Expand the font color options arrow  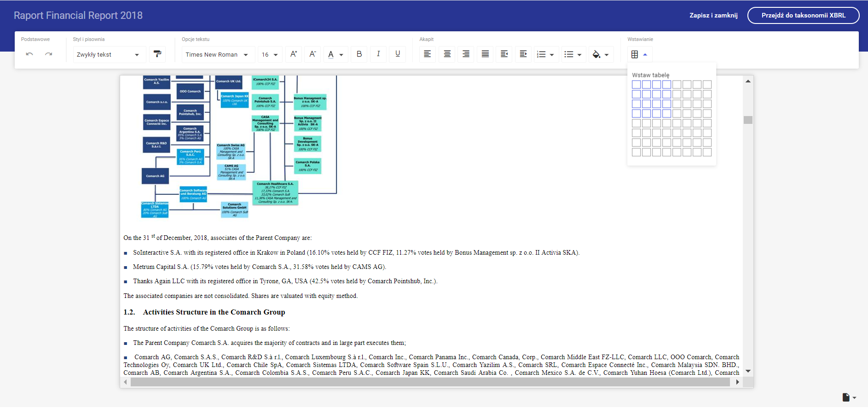341,55
